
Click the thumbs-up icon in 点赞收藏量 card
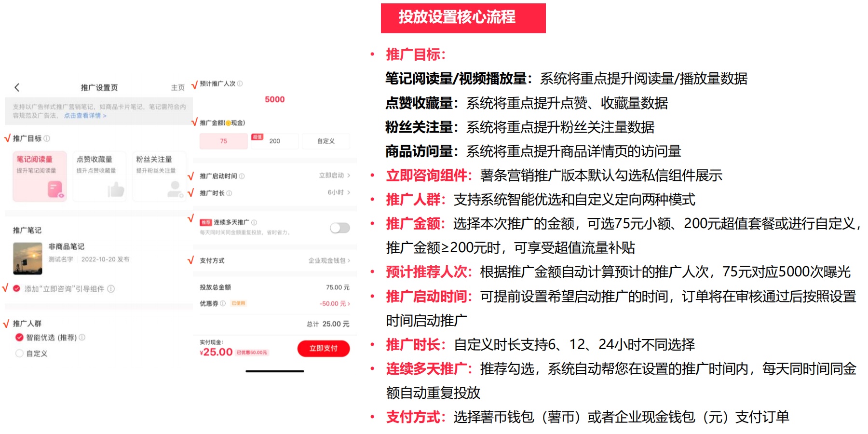click(x=116, y=190)
